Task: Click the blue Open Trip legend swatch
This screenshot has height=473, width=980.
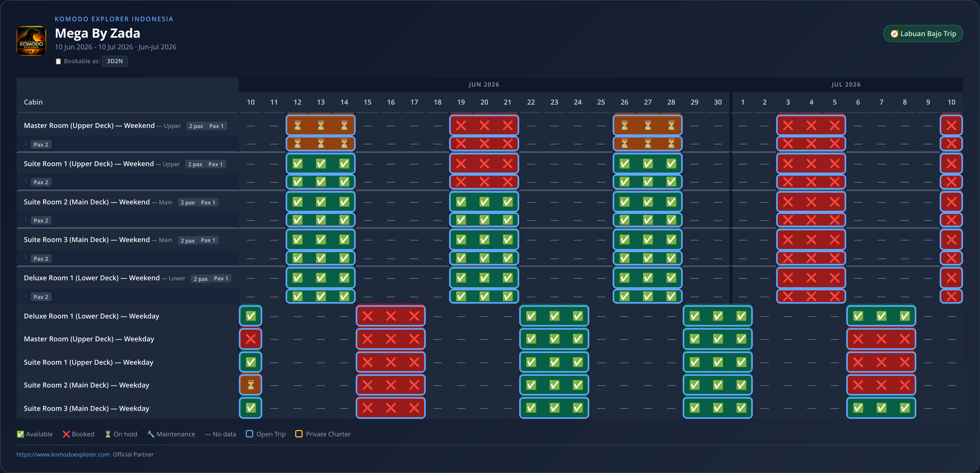Action: (x=250, y=434)
